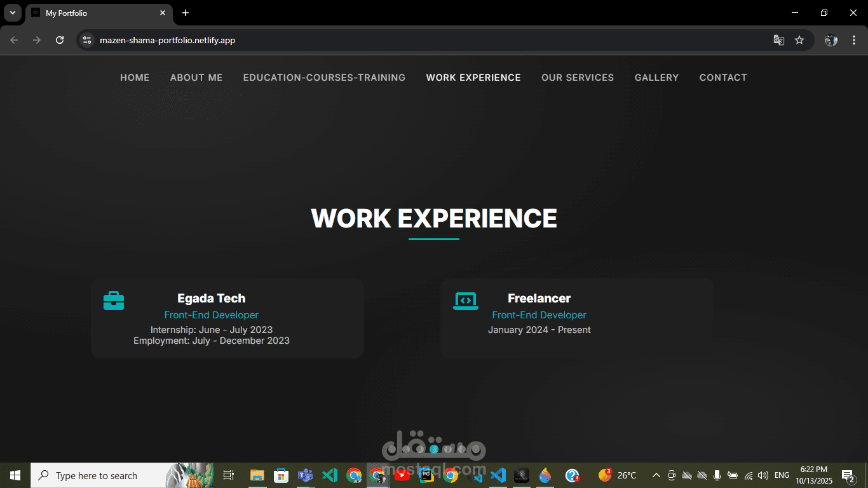Image resolution: width=868 pixels, height=488 pixels.
Task: Click the microphone tray icon
Action: tap(717, 475)
